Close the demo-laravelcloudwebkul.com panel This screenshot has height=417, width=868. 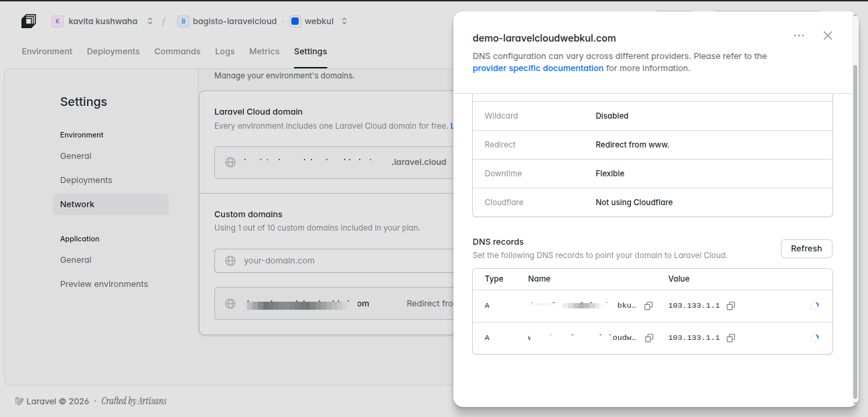click(x=828, y=36)
